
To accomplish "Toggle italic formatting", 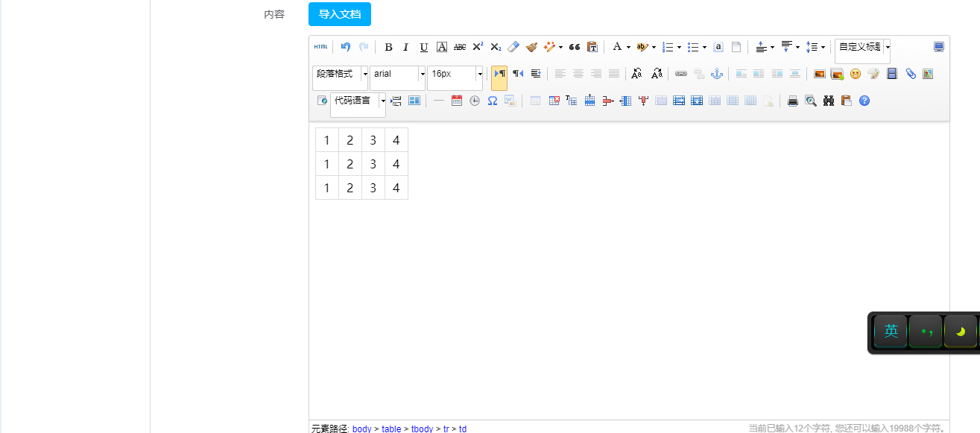I will pos(406,47).
